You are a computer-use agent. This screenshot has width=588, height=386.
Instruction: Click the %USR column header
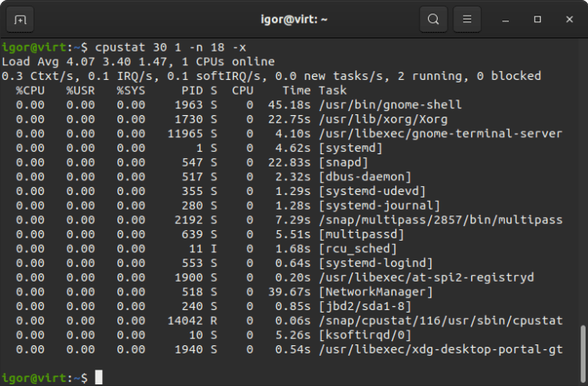point(81,91)
